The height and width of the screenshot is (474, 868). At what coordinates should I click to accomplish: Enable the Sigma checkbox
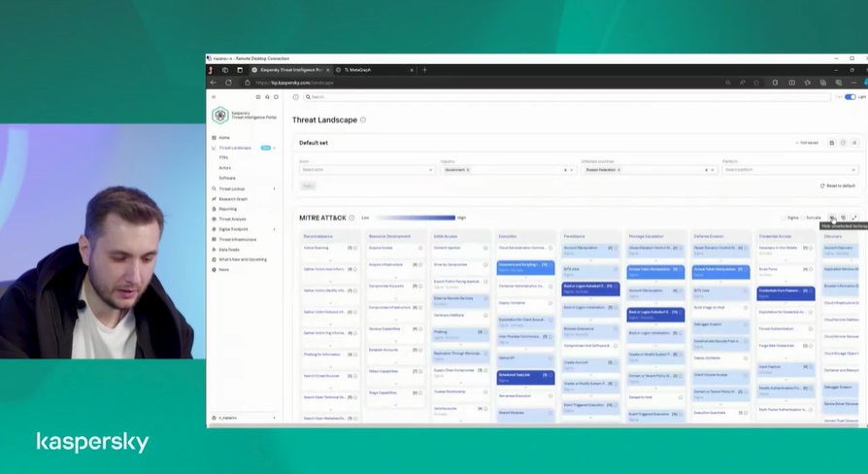[784, 218]
